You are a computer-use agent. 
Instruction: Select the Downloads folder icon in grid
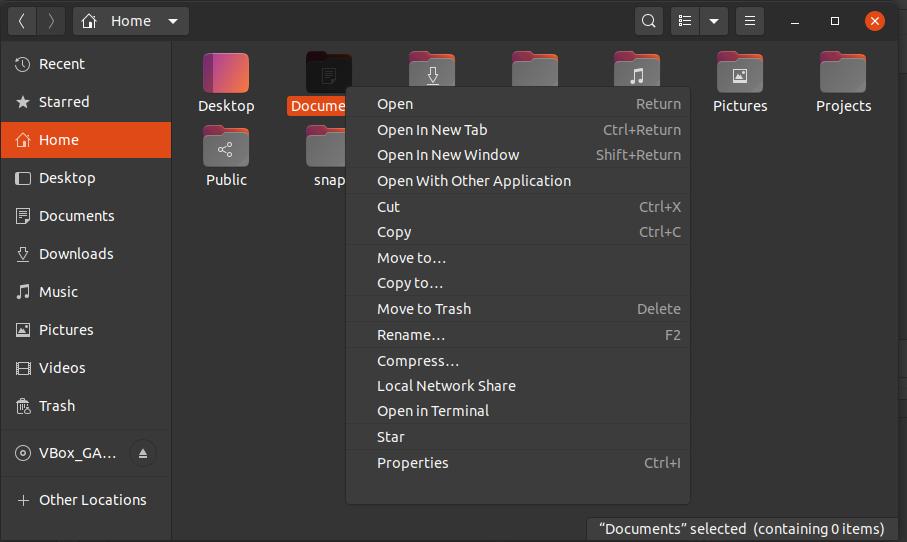click(432, 69)
